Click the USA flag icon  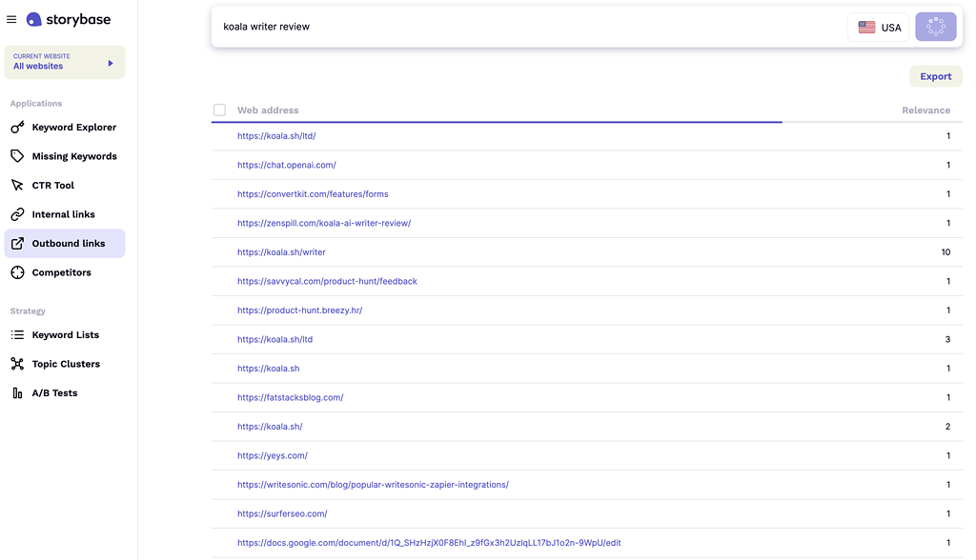[866, 28]
